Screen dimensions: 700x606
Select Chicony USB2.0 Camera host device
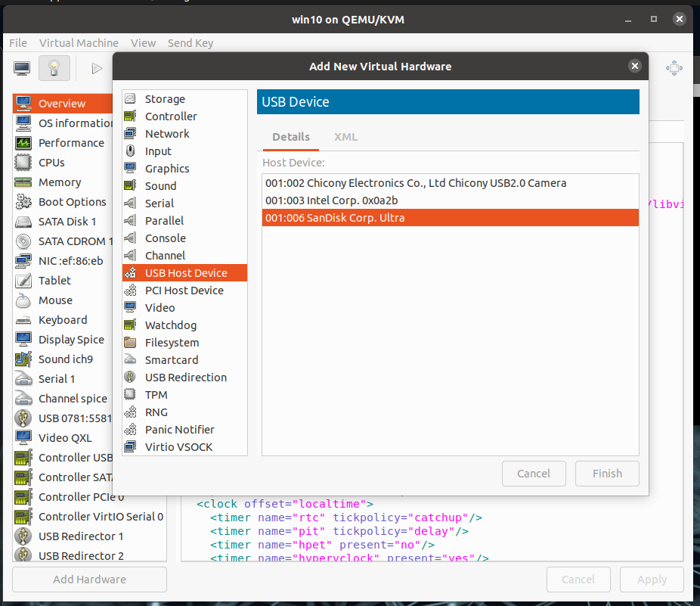[x=416, y=183]
